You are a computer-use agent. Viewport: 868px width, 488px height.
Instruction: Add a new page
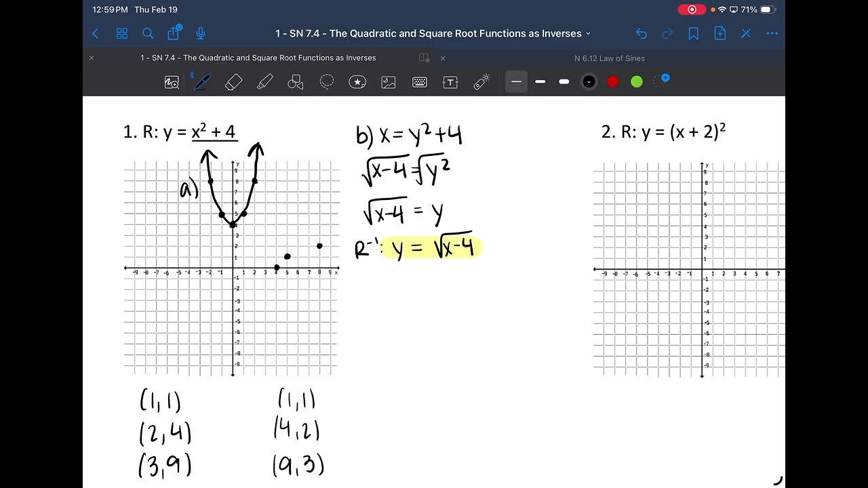coord(720,33)
